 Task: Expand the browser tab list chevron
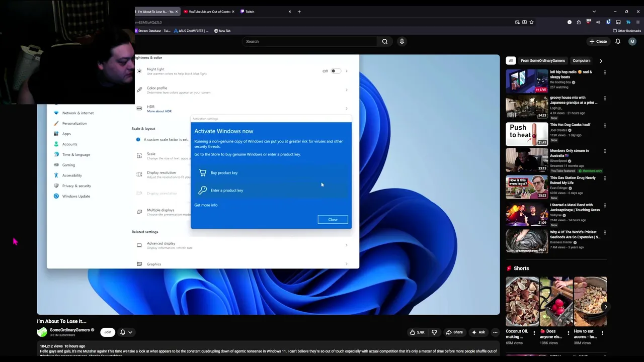click(x=594, y=12)
